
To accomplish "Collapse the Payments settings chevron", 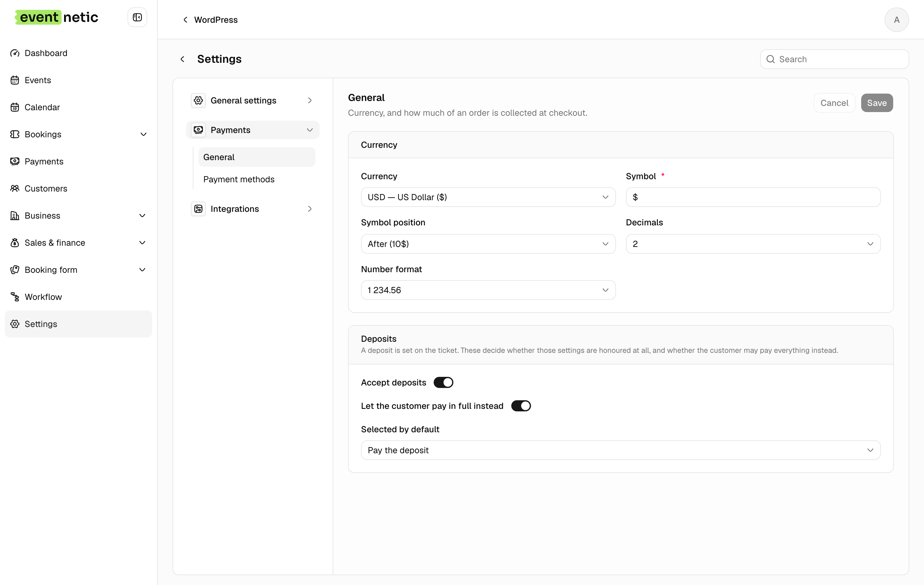I will (x=310, y=130).
